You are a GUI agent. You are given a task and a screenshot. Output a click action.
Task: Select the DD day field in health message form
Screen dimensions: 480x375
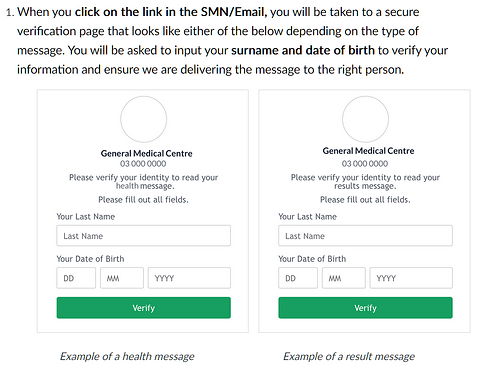click(76, 278)
